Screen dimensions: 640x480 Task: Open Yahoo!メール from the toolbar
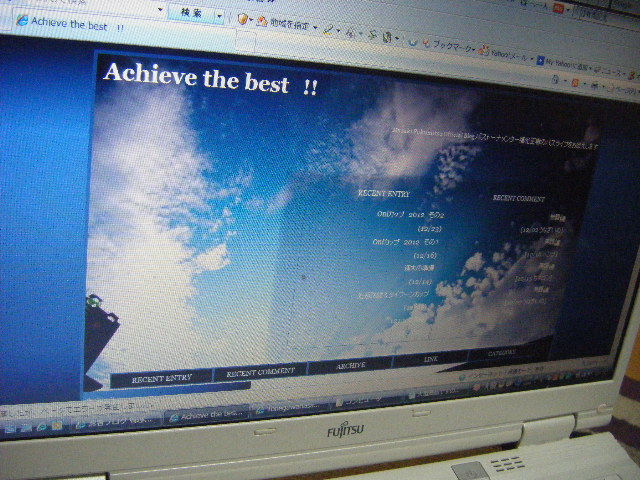point(505,53)
